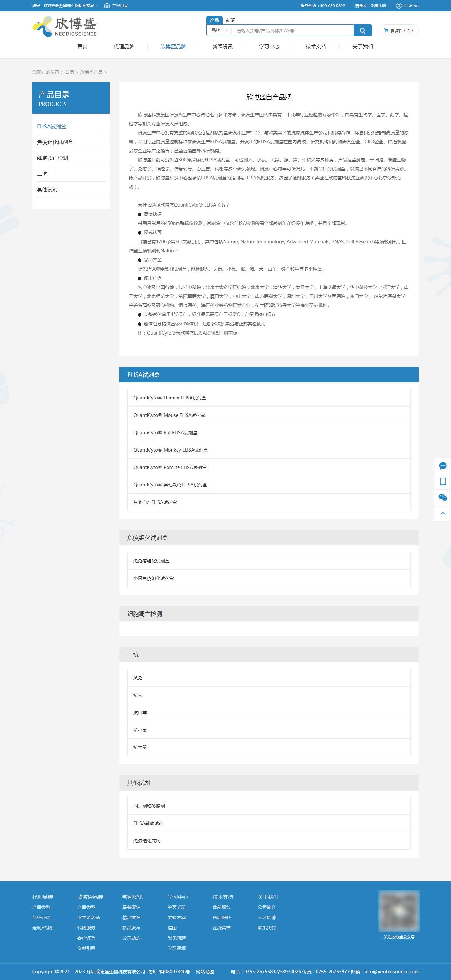Open ELISA辅助试剂 row
Screen dimensions: 451x980
pyautogui.click(x=269, y=824)
